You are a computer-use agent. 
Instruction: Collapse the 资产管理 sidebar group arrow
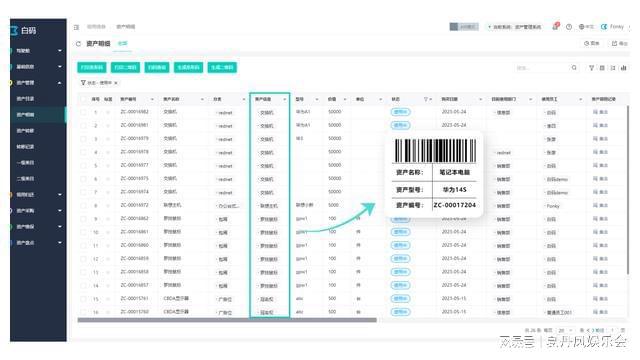(60, 83)
